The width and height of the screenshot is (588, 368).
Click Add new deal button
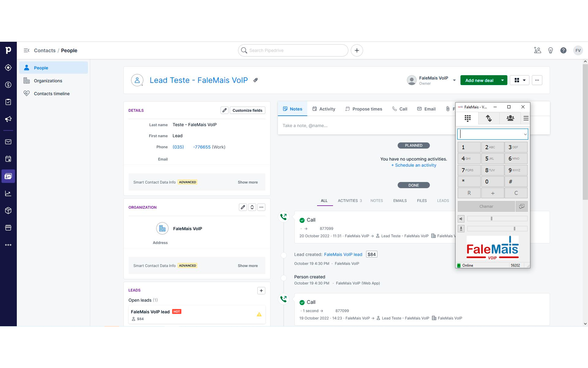(x=479, y=80)
